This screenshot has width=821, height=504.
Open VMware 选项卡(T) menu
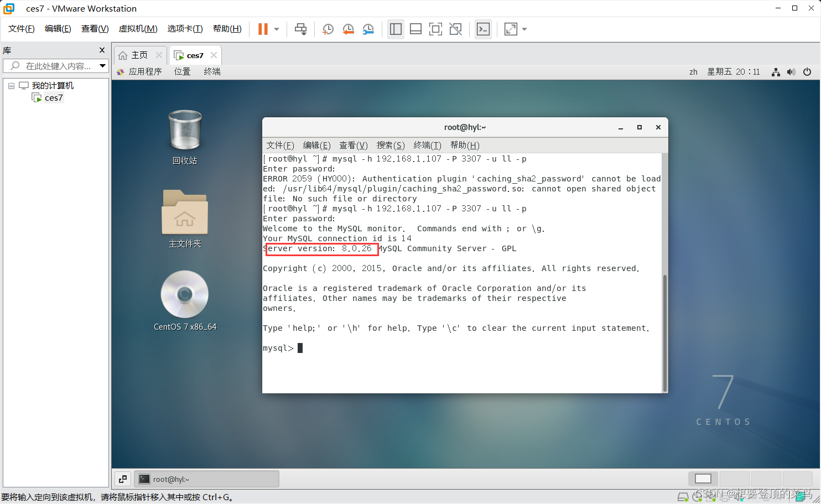tap(185, 29)
